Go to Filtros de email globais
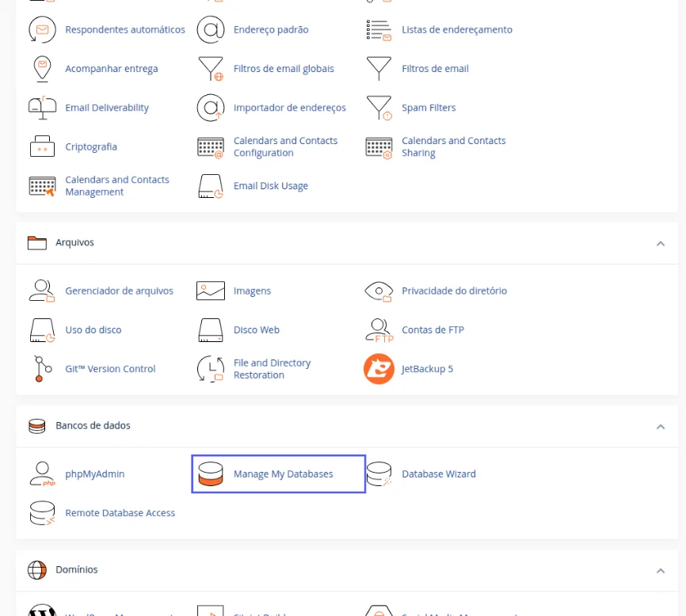 tap(284, 69)
